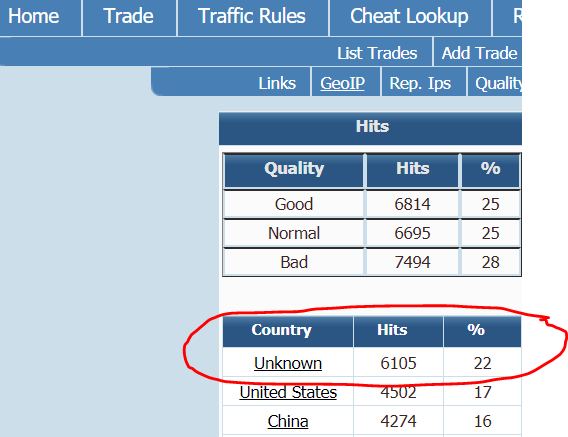Open the United States country link
The width and height of the screenshot is (568, 437).
coord(288,392)
